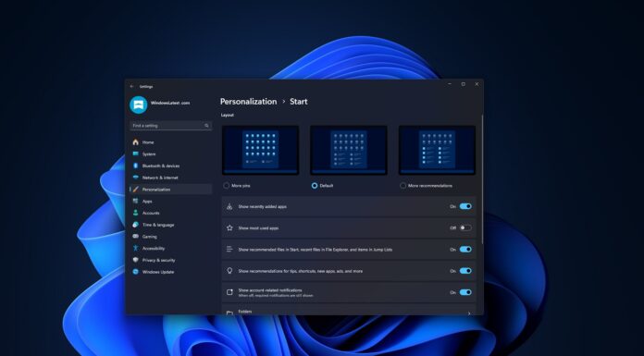Select the More recommendations radio button

click(402, 186)
